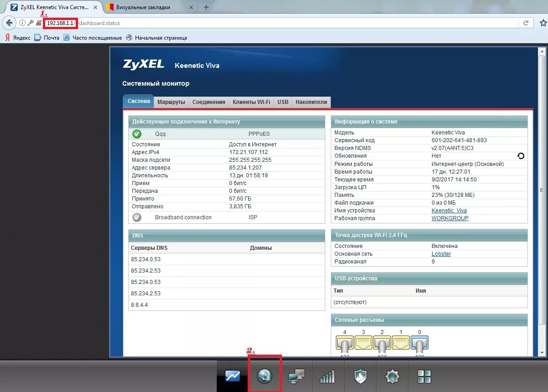Click the (отсутствуют) USB devices entry
Image resolution: width=548 pixels, height=392 pixels.
(x=350, y=302)
